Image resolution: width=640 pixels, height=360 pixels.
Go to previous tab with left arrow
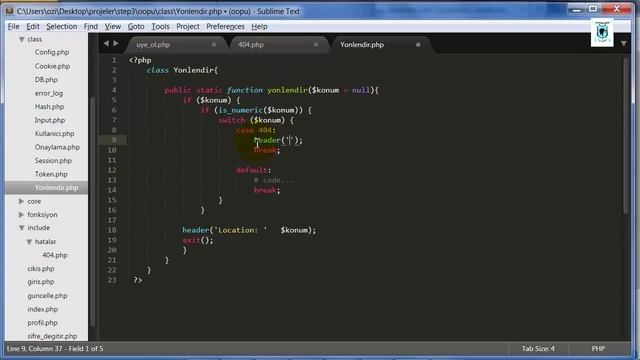point(106,43)
